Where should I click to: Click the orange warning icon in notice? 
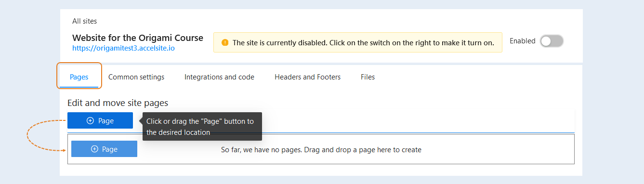(x=225, y=42)
